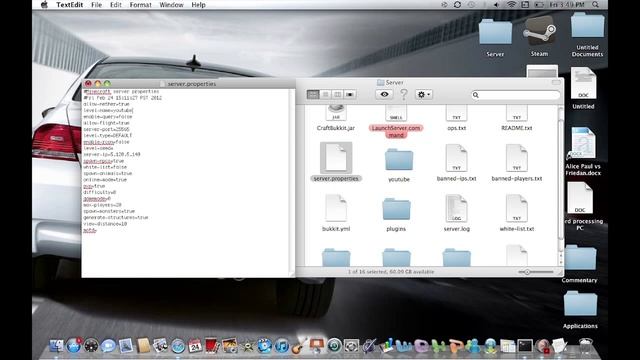Open iCal from the Dock

pos(195,346)
